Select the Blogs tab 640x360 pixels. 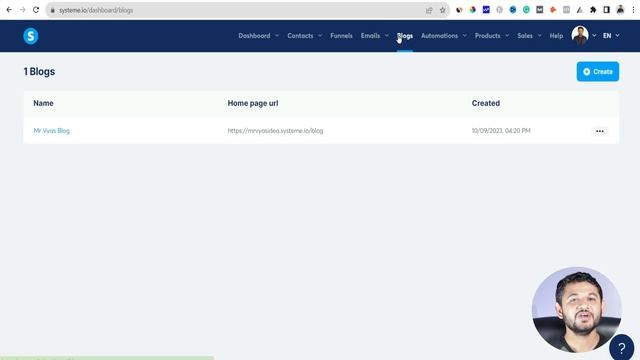click(x=405, y=36)
